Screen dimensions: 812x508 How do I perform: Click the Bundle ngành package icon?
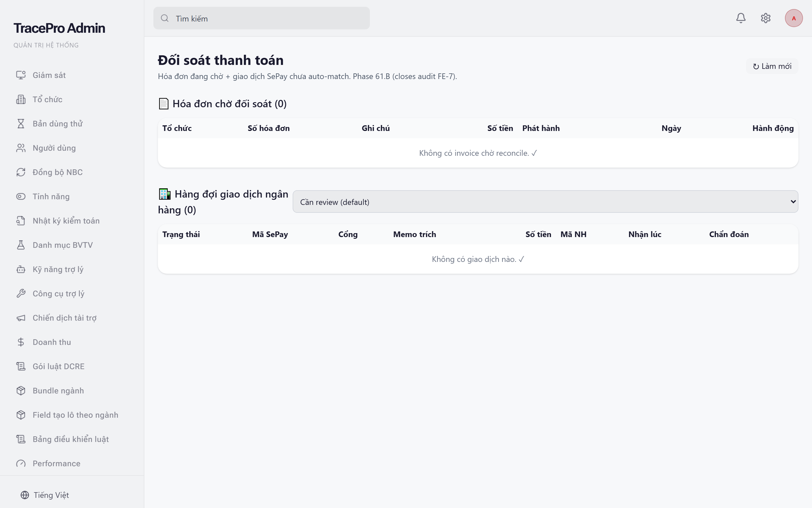[21, 391]
